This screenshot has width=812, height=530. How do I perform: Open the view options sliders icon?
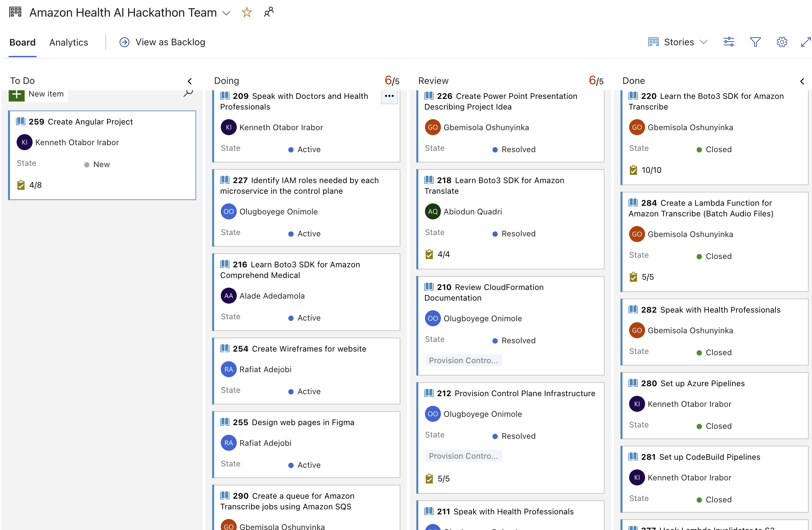[x=729, y=42]
